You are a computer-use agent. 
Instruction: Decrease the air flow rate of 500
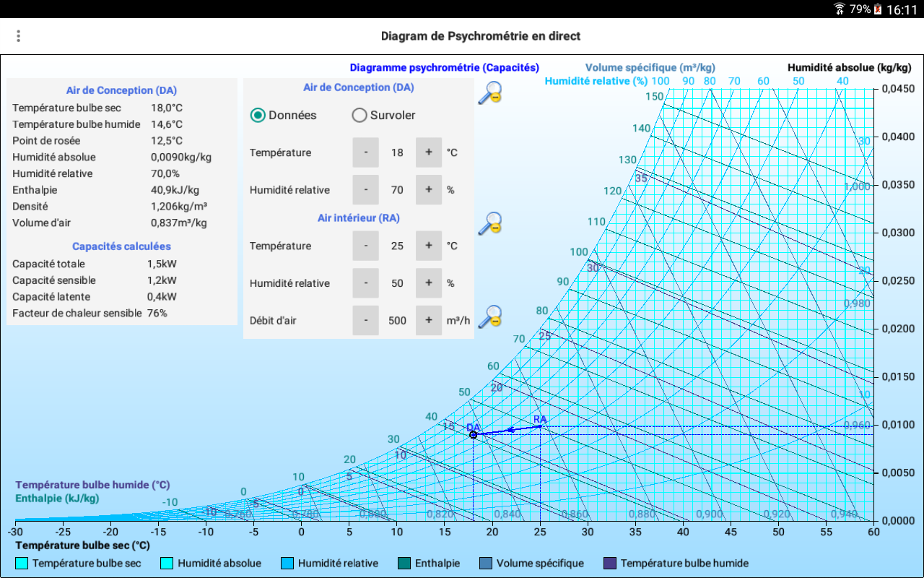coord(366,320)
